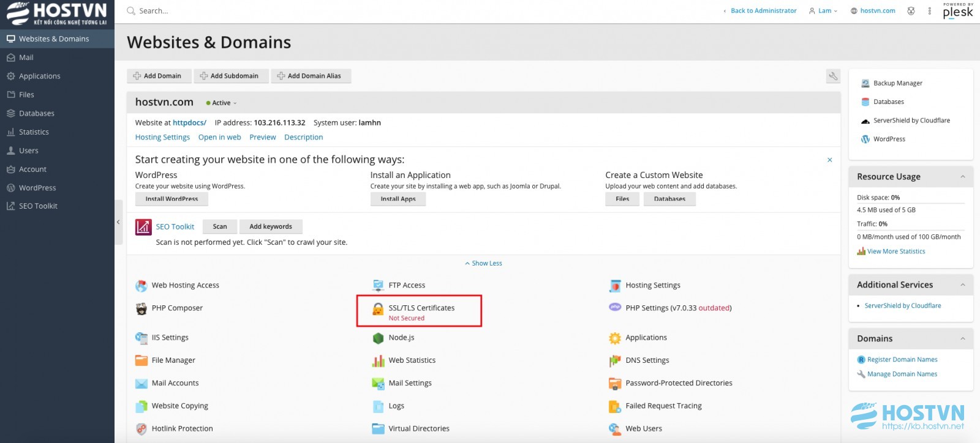This screenshot has width=980, height=443.
Task: Open SEO Toolkit in the left sidebar
Action: 57,206
